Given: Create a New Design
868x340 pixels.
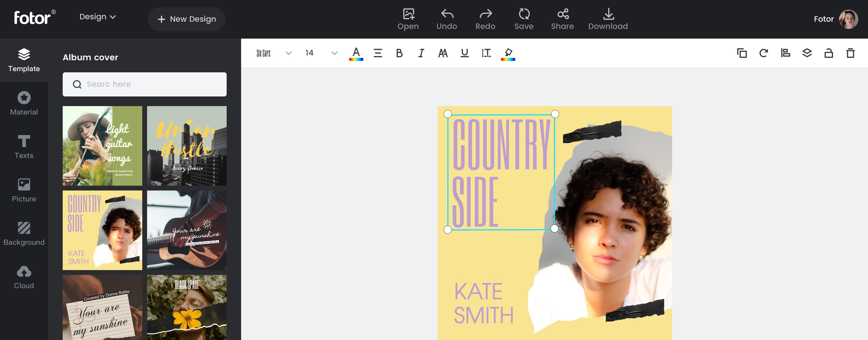Looking at the screenshot, I should click(186, 19).
